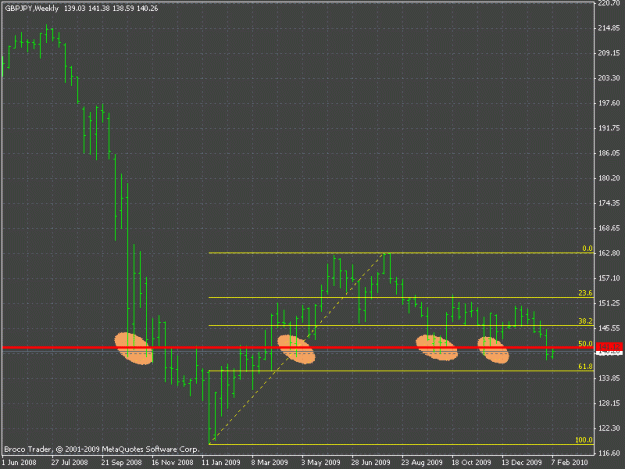
Task: Click the 21 Sep 2008 date label
Action: coord(121,463)
